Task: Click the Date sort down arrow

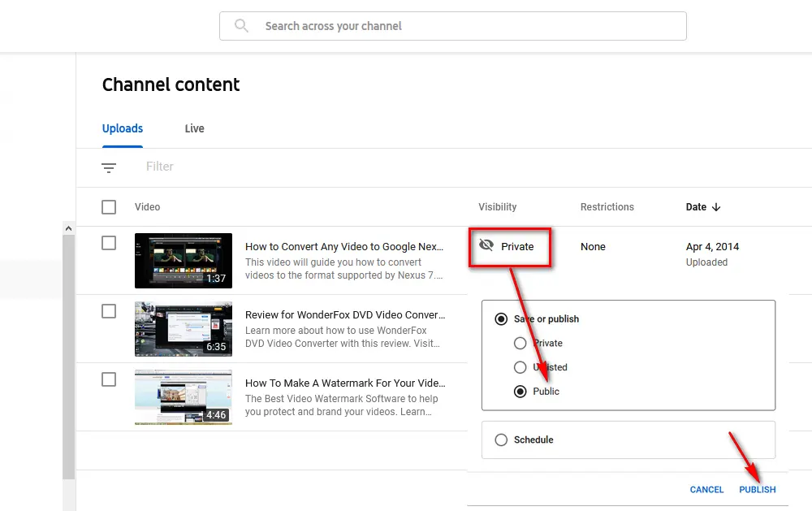Action: coord(716,207)
